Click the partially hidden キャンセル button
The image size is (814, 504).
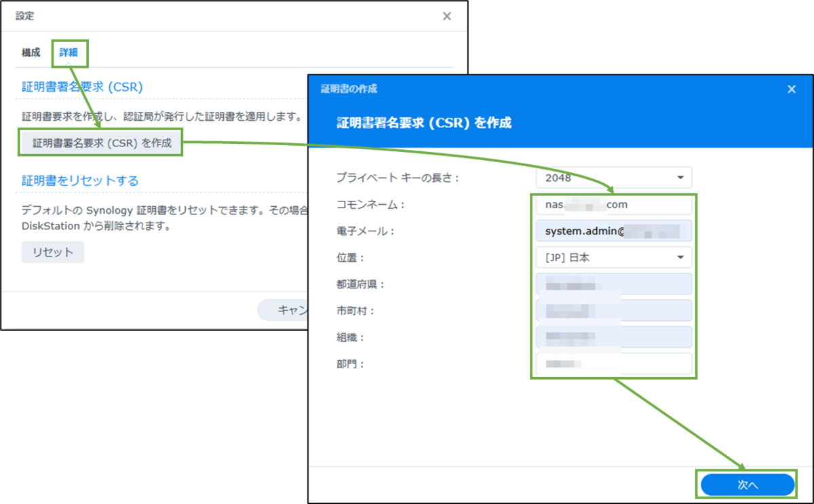click(x=283, y=310)
